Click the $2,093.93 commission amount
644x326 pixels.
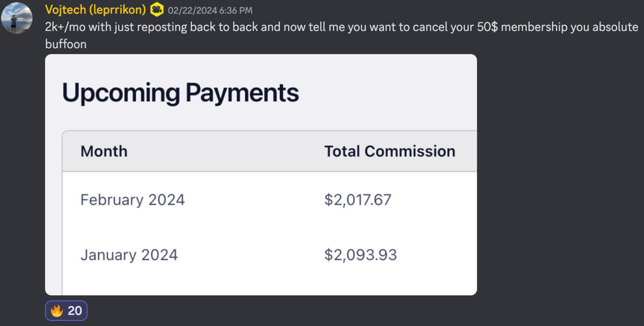click(361, 255)
